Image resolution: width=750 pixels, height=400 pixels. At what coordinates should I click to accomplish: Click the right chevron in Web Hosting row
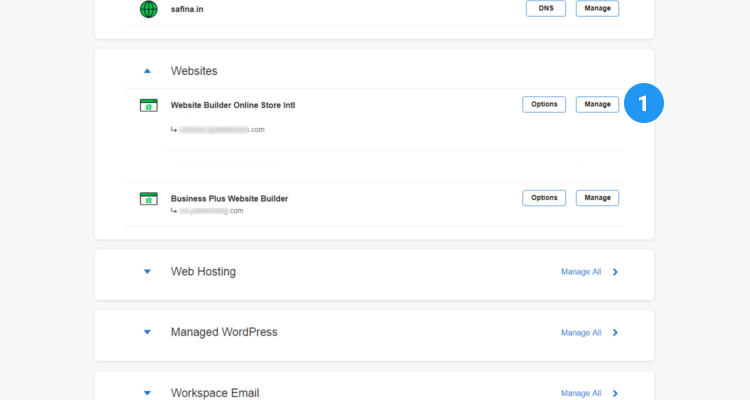coord(615,272)
